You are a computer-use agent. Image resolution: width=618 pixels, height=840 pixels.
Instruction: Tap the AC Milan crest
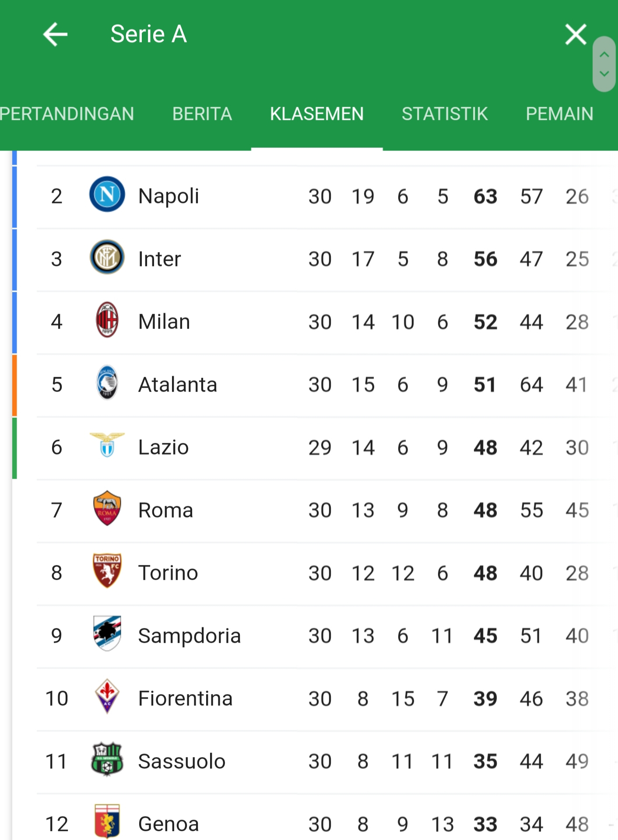coord(107,320)
